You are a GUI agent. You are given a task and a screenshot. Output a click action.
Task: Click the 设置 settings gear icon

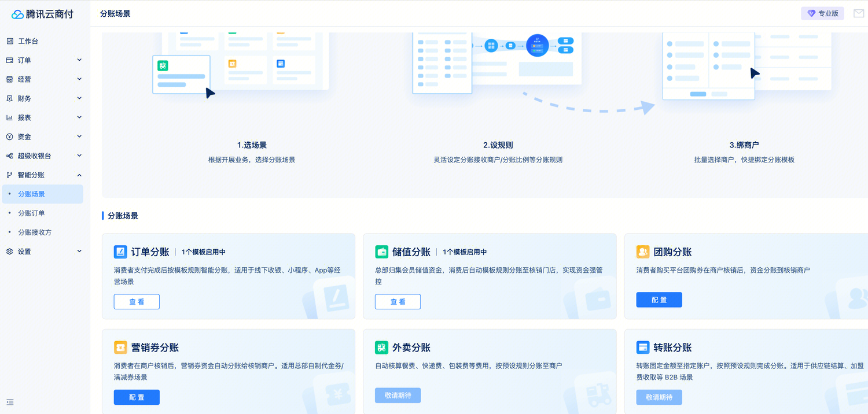point(11,251)
